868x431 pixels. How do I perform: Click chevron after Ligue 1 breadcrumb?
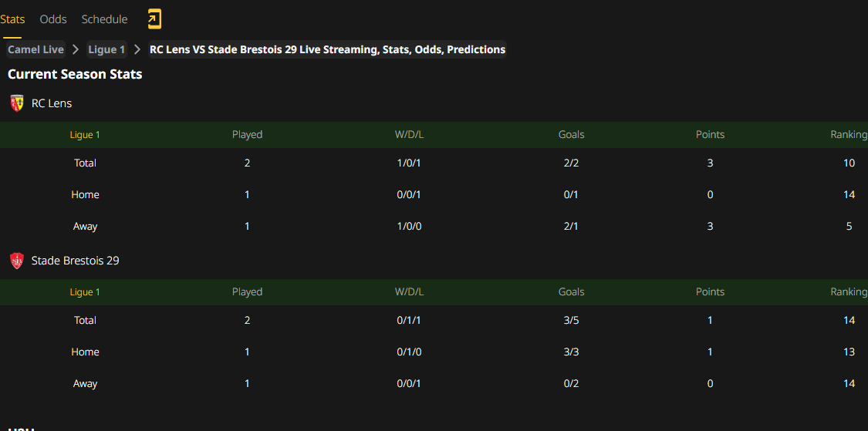[137, 50]
